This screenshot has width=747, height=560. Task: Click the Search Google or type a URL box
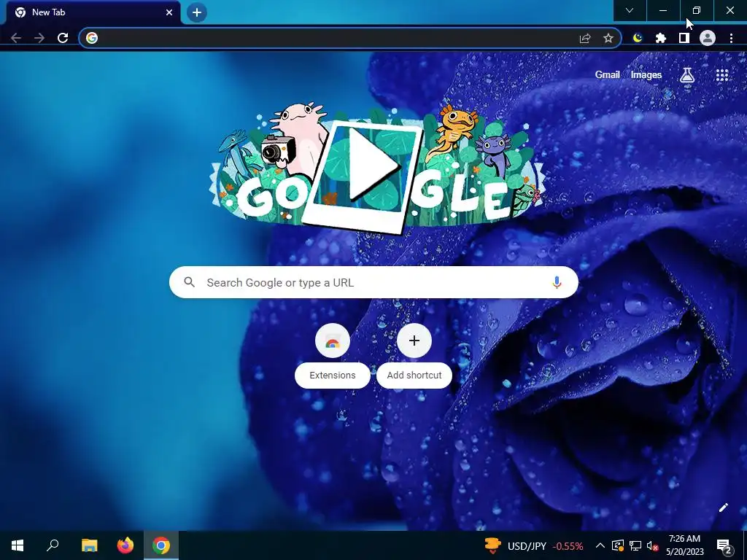[x=373, y=282]
